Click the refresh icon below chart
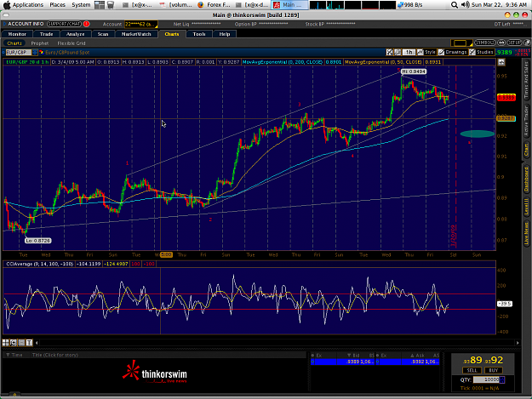The image size is (532, 399). click(14, 343)
